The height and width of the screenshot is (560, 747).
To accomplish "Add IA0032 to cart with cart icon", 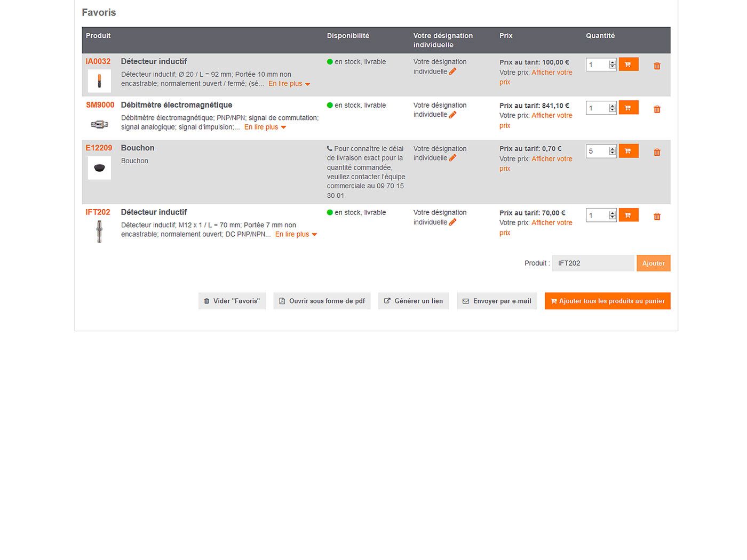I will [628, 65].
